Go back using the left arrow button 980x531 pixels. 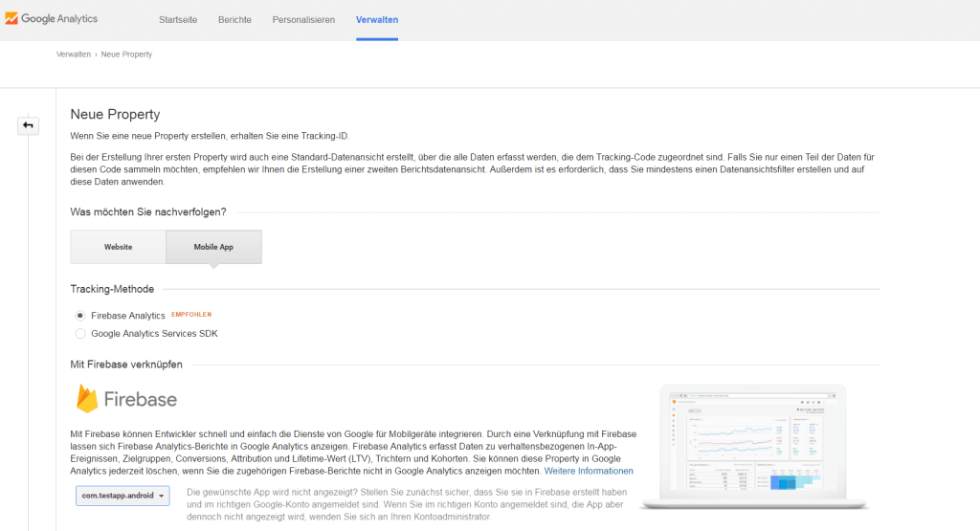[x=28, y=125]
